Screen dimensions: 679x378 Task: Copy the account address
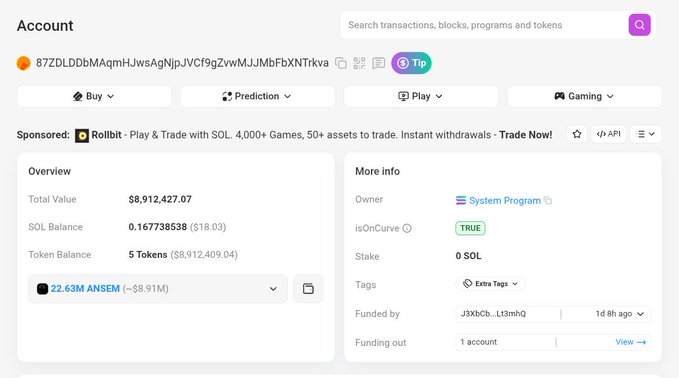(x=341, y=63)
